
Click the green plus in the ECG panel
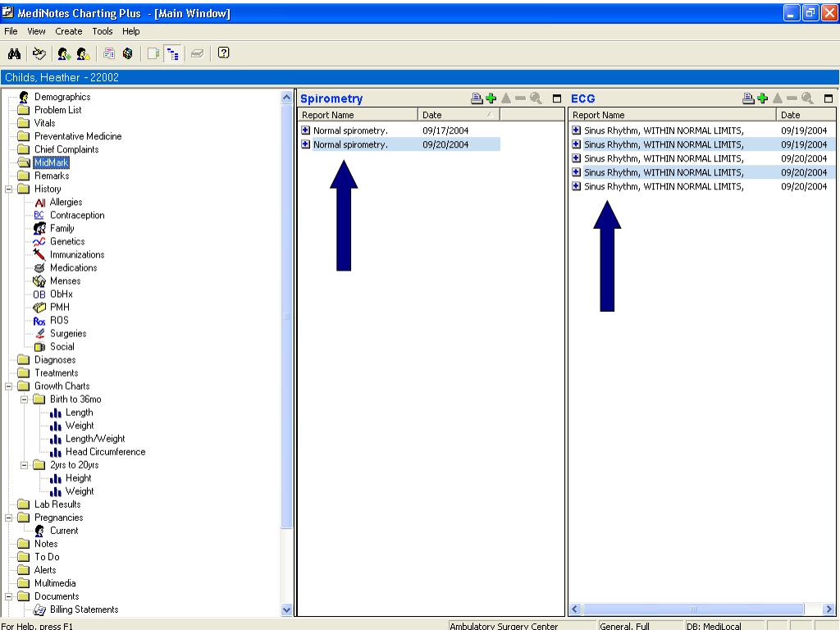762,98
